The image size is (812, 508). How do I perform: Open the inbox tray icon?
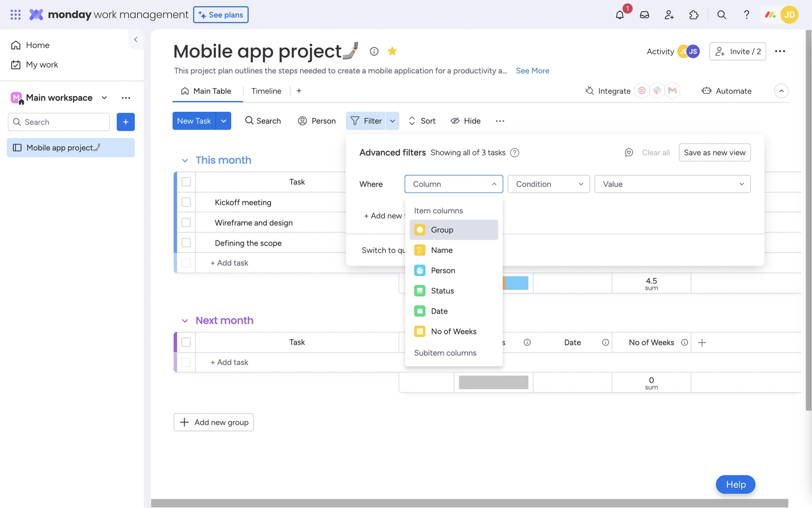point(645,15)
